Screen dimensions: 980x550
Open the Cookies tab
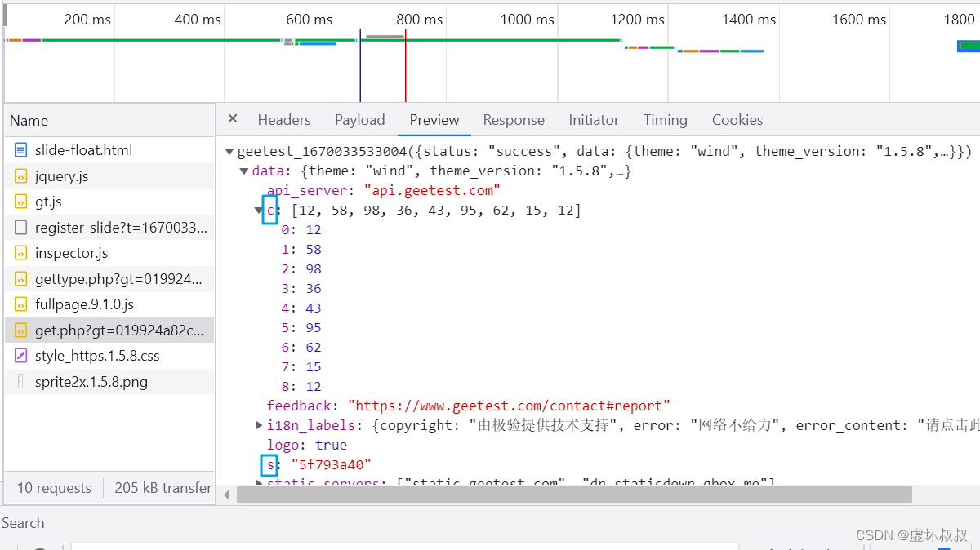click(x=737, y=120)
